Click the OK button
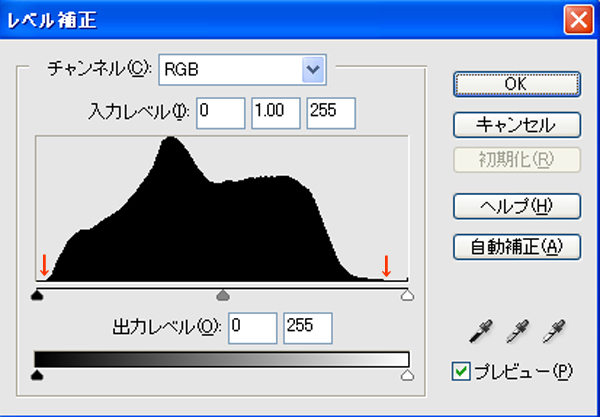The width and height of the screenshot is (600, 417). pyautogui.click(x=517, y=84)
